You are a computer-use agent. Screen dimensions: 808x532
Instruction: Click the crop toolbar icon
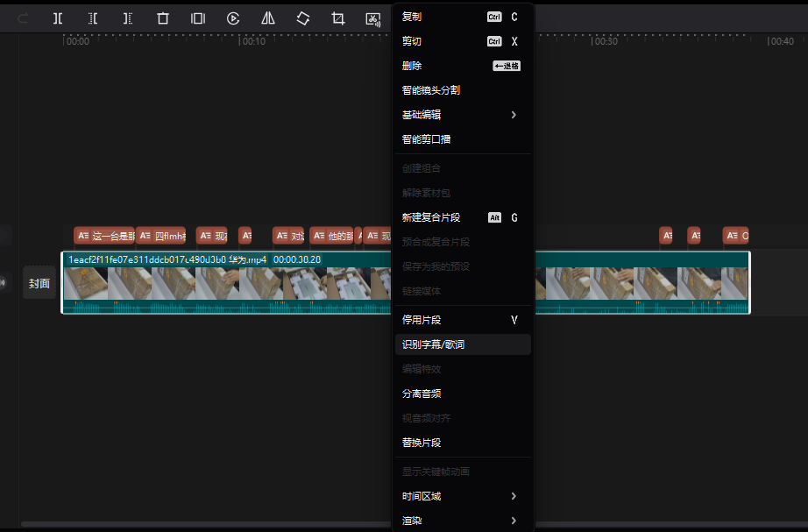(x=338, y=18)
